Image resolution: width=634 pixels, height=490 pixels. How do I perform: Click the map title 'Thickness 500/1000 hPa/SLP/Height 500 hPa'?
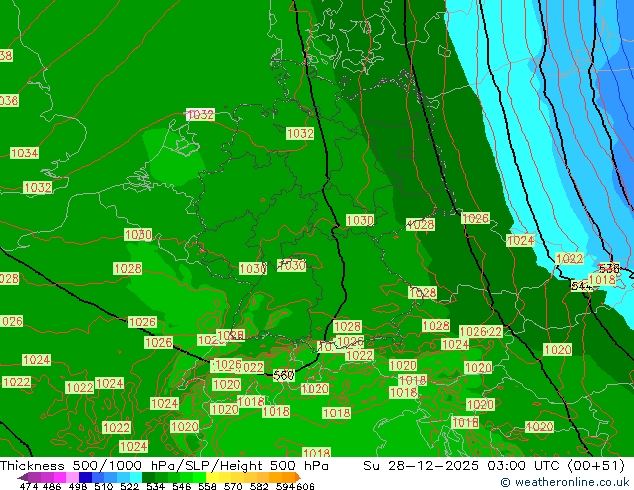pos(164,466)
